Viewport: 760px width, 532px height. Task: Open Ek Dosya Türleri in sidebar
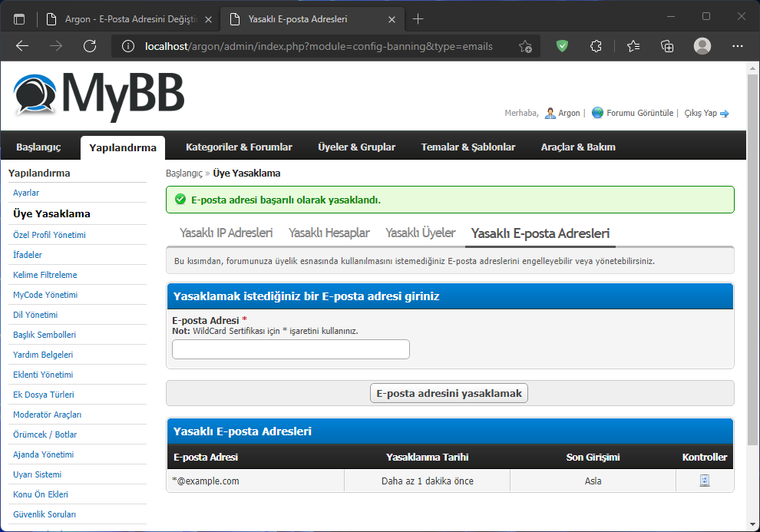44,395
